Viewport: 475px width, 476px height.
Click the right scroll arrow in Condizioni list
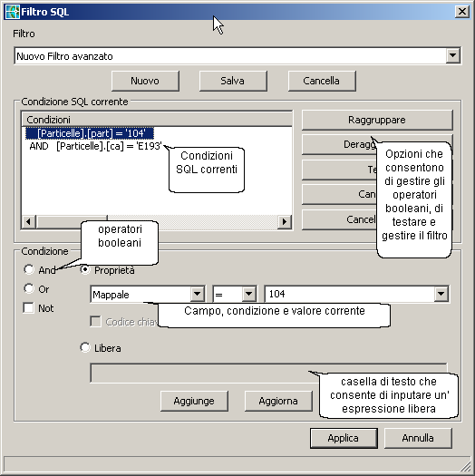pos(285,221)
